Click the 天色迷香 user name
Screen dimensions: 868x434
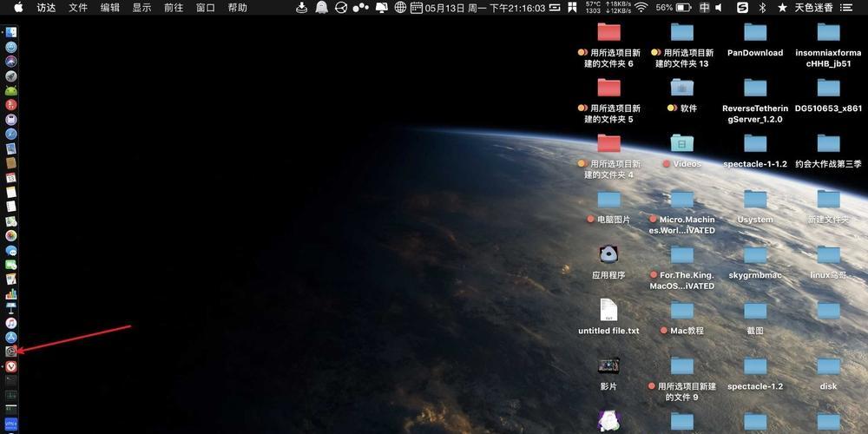pyautogui.click(x=814, y=8)
